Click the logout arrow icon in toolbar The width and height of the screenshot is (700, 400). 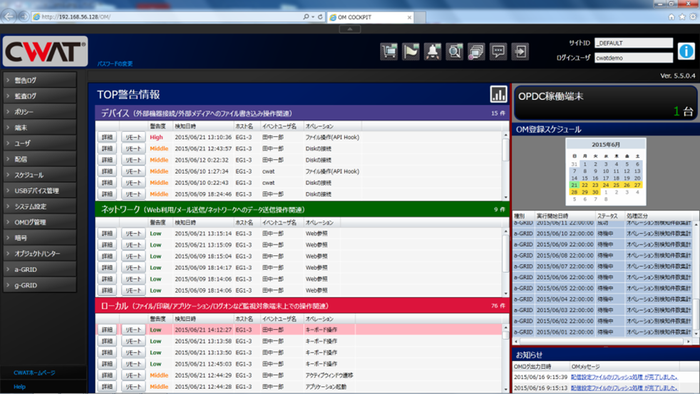[x=520, y=51]
